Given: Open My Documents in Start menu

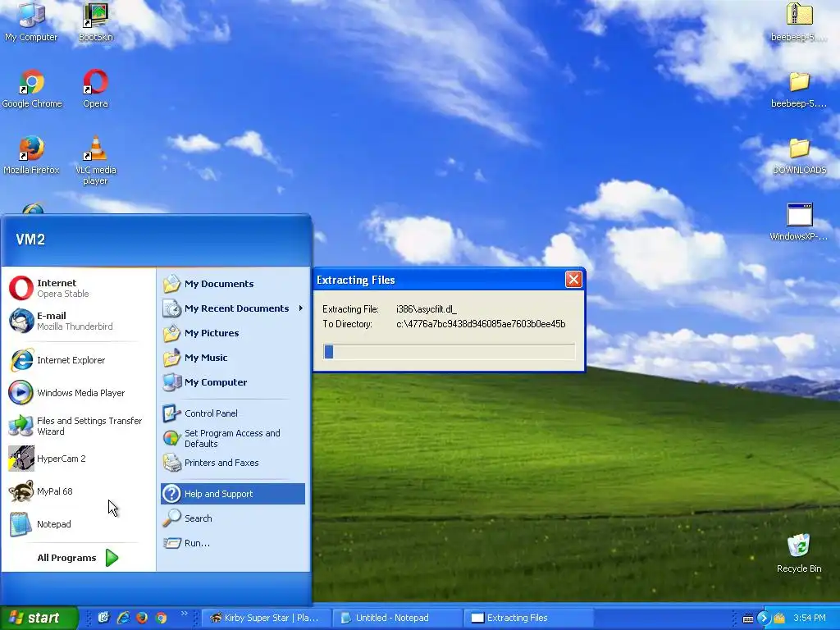Looking at the screenshot, I should point(233,284).
